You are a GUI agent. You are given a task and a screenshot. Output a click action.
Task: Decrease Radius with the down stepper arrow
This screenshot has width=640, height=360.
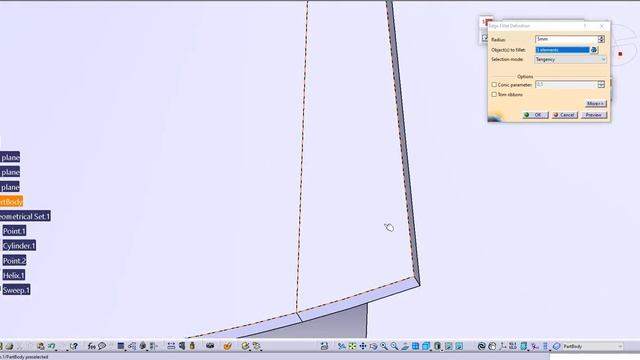[x=601, y=41]
